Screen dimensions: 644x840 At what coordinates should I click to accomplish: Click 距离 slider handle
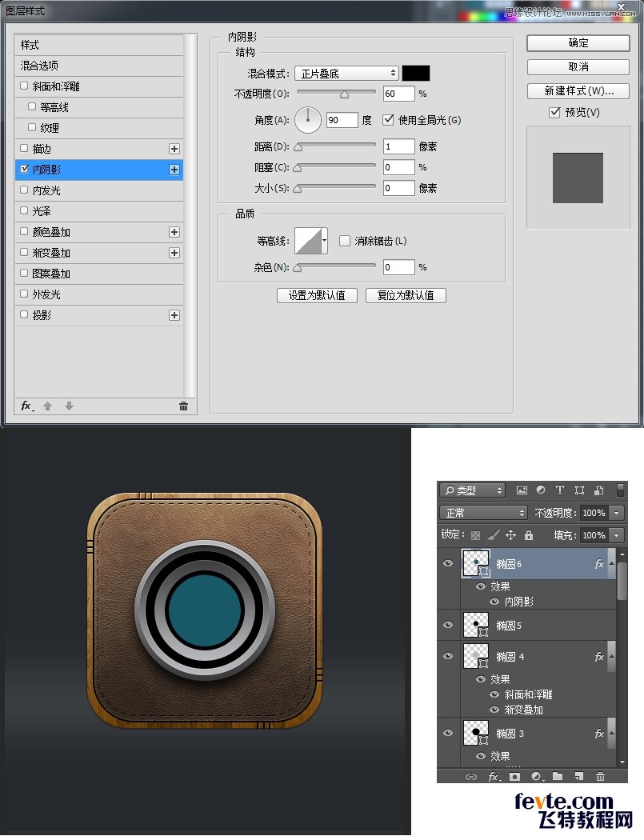(298, 147)
